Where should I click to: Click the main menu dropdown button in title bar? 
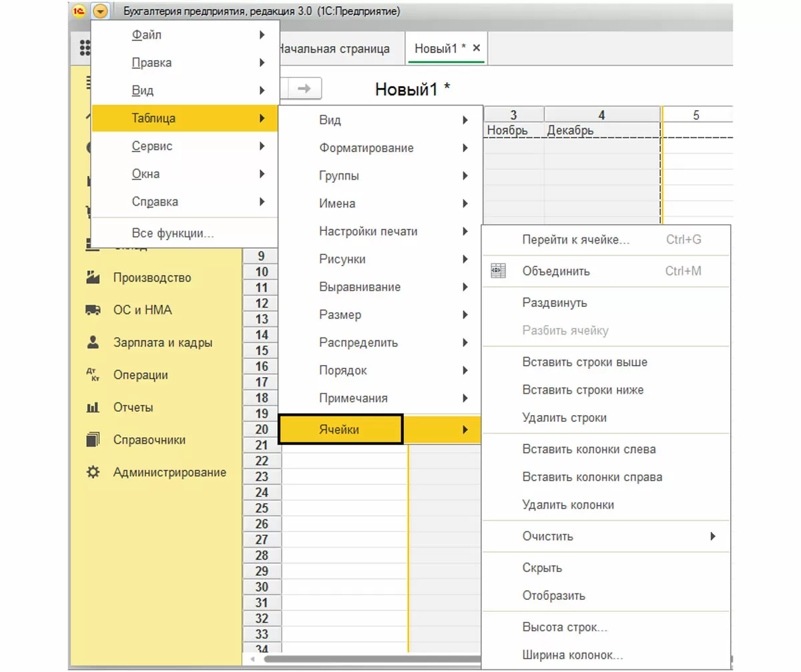click(100, 11)
